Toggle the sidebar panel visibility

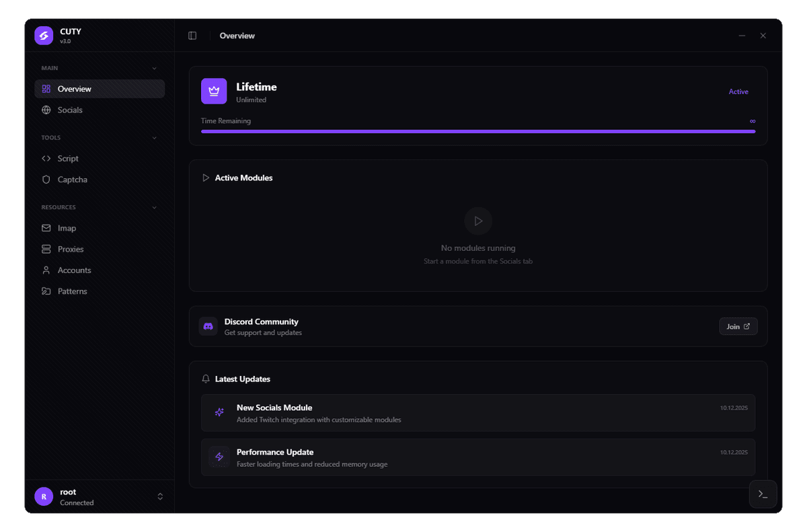tap(192, 36)
